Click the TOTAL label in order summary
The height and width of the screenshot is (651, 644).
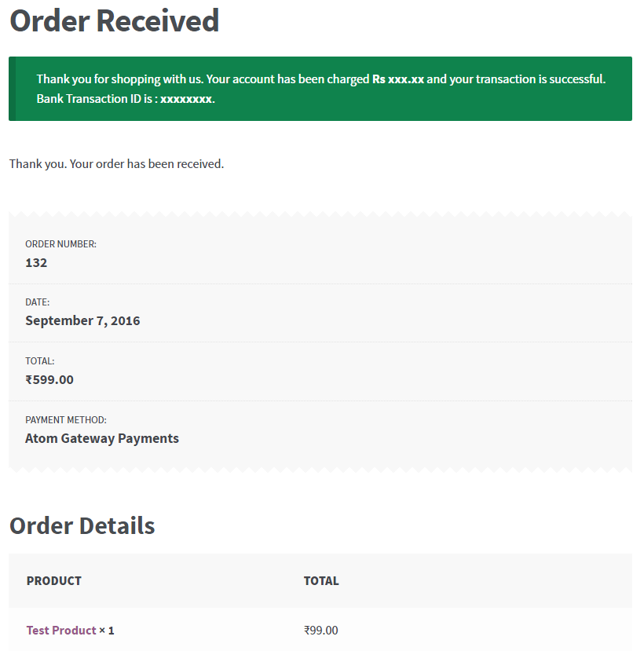pyautogui.click(x=39, y=361)
